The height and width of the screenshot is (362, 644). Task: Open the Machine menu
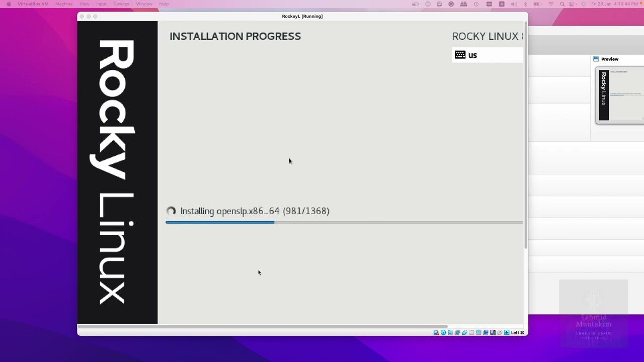tap(64, 4)
